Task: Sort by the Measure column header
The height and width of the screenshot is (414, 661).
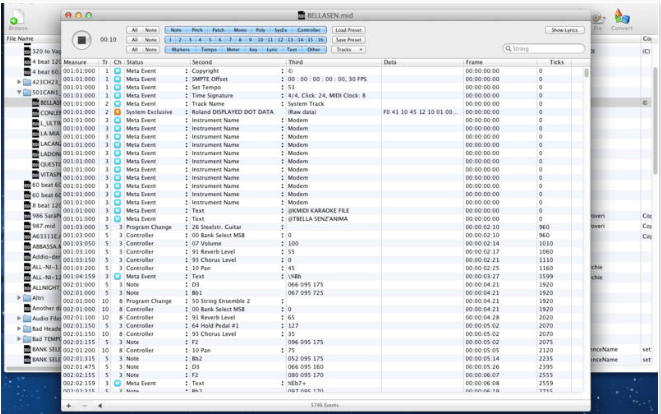Action: pos(81,62)
